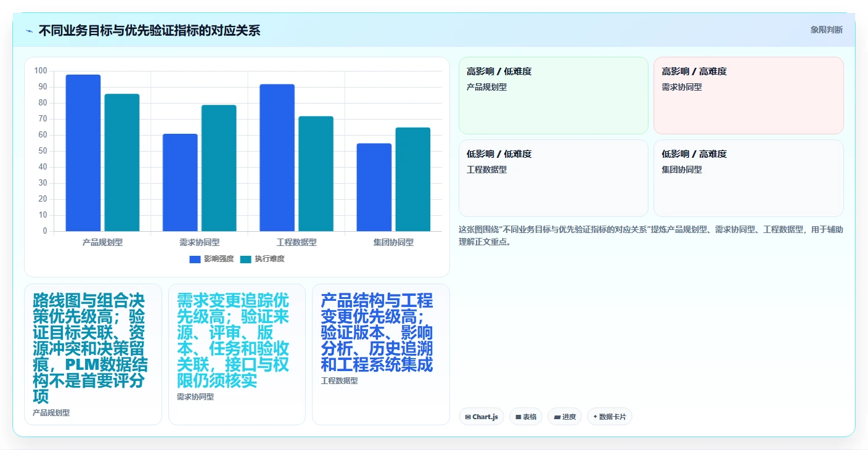Click 工程数据型 caption under third summary card

point(339,381)
